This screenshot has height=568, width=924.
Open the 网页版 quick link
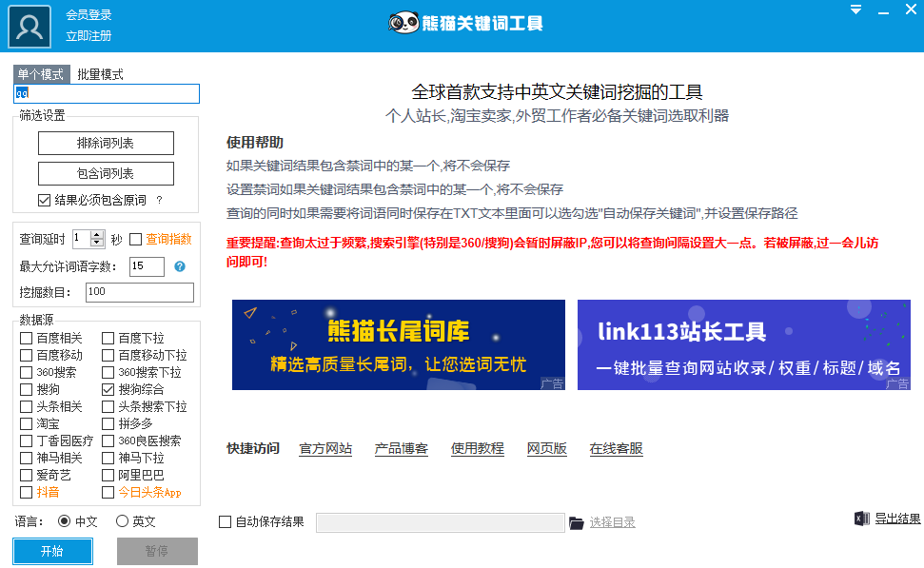[547, 449]
